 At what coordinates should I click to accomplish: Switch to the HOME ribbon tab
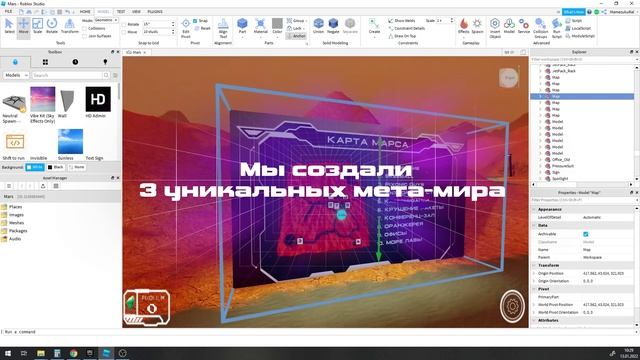coord(85,11)
